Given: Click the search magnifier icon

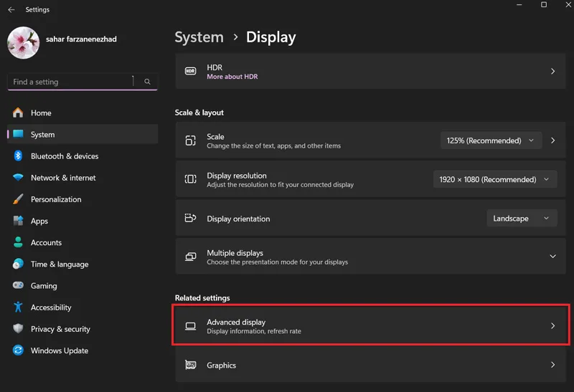Looking at the screenshot, I should pos(147,82).
